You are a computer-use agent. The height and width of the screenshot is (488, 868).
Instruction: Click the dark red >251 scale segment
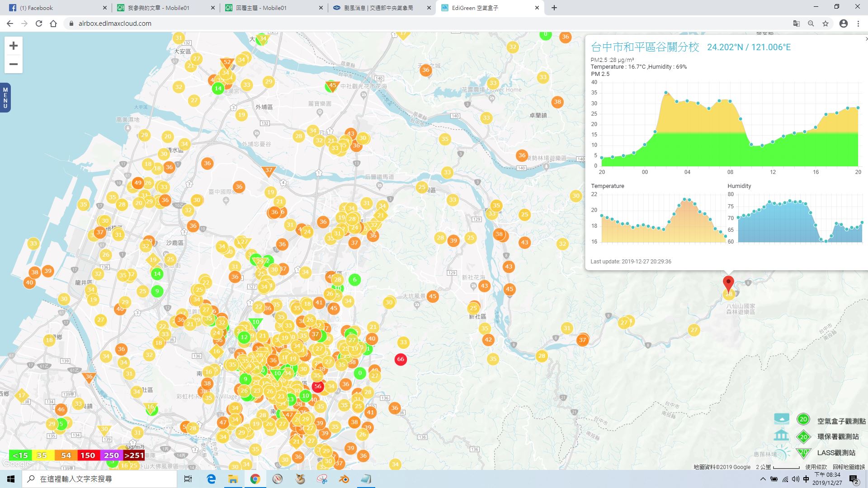[x=134, y=455]
